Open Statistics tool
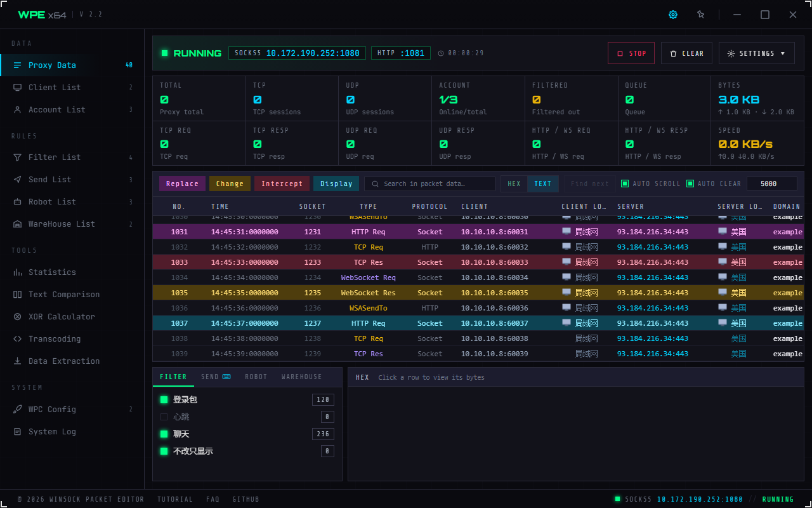Viewport: 812px width, 508px height. (72, 272)
